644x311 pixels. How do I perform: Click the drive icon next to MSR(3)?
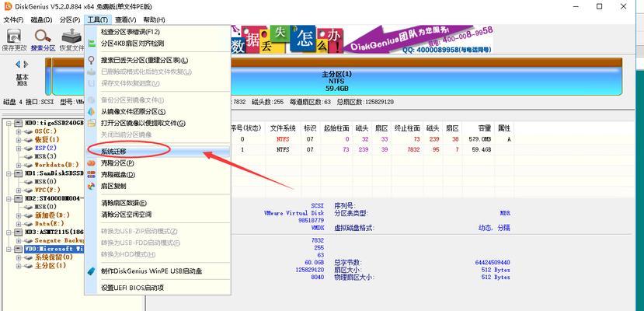click(28, 156)
